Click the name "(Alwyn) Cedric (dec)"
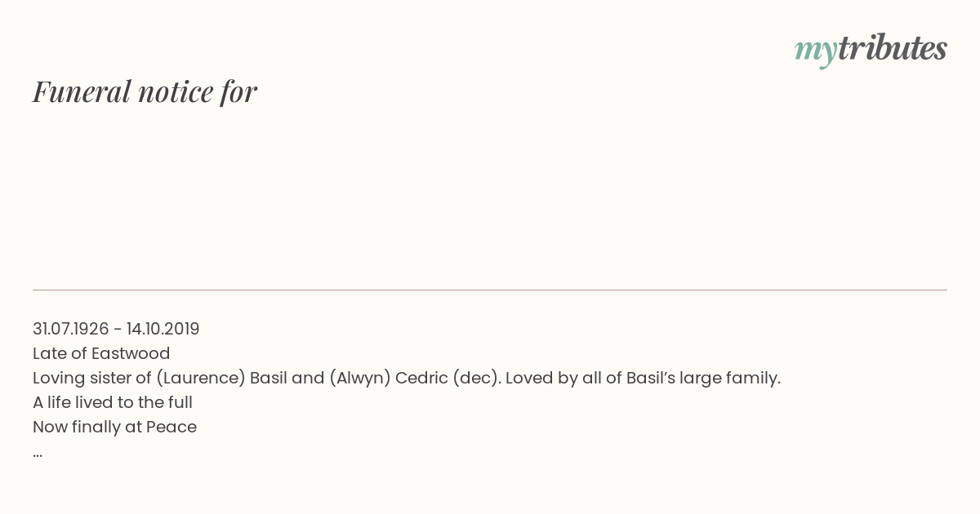 point(416,378)
